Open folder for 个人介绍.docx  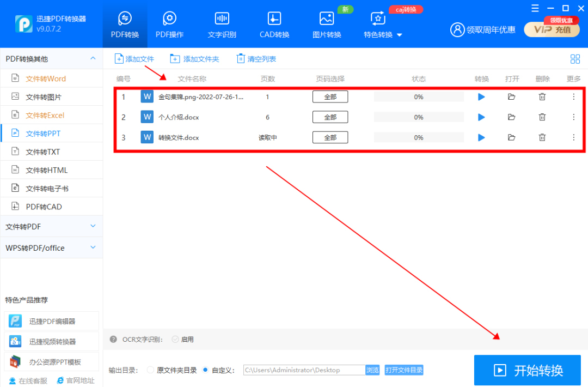point(511,117)
